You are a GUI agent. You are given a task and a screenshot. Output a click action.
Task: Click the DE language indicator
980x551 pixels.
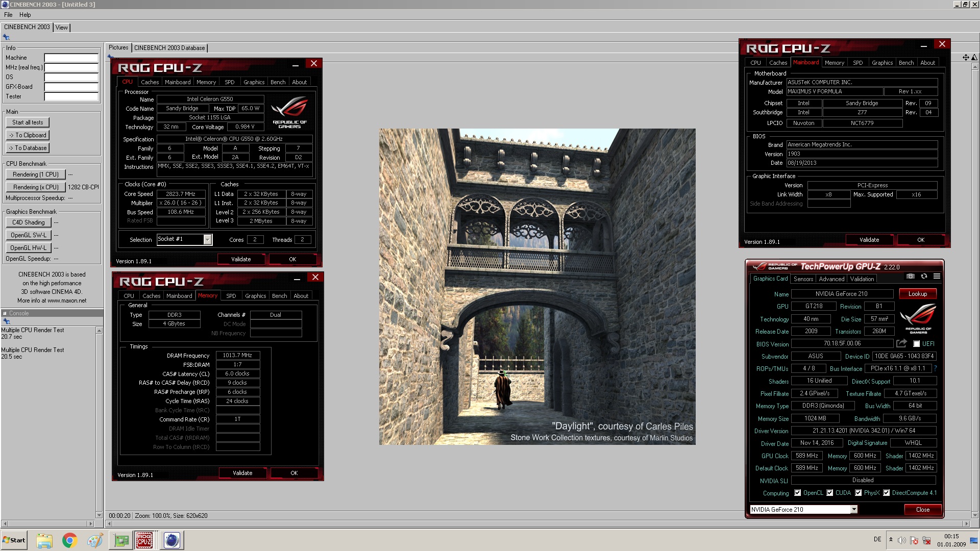tap(877, 539)
